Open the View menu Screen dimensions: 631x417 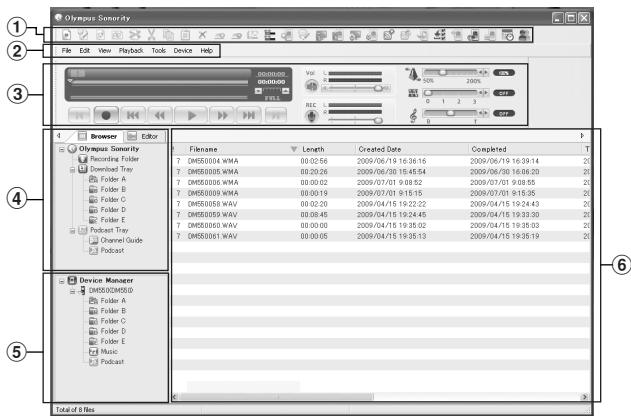point(105,51)
